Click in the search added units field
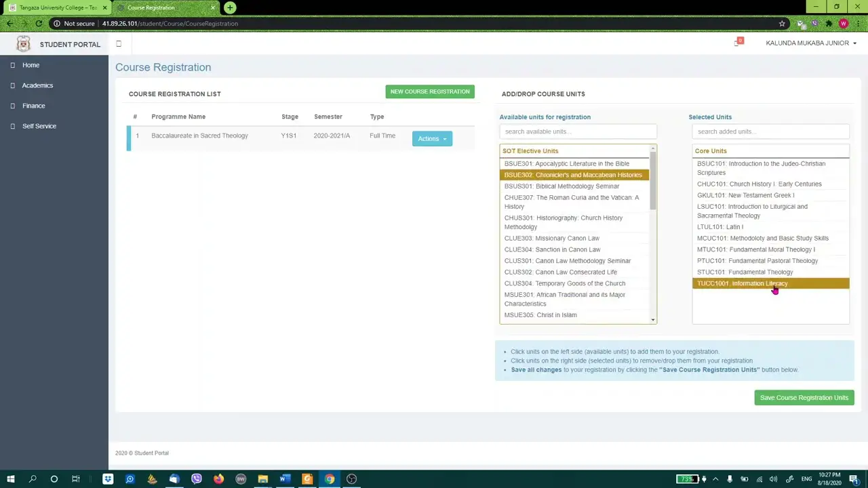The height and width of the screenshot is (488, 868). pos(771,131)
